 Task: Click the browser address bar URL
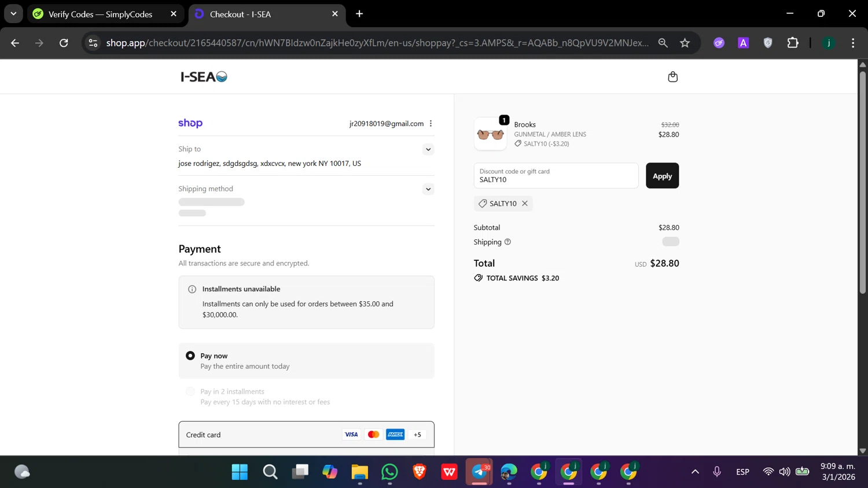point(377,43)
